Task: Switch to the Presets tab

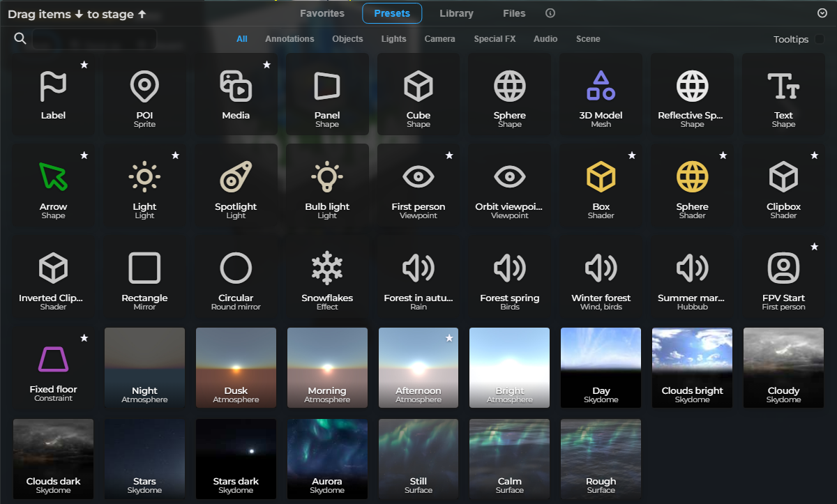Action: click(x=392, y=13)
